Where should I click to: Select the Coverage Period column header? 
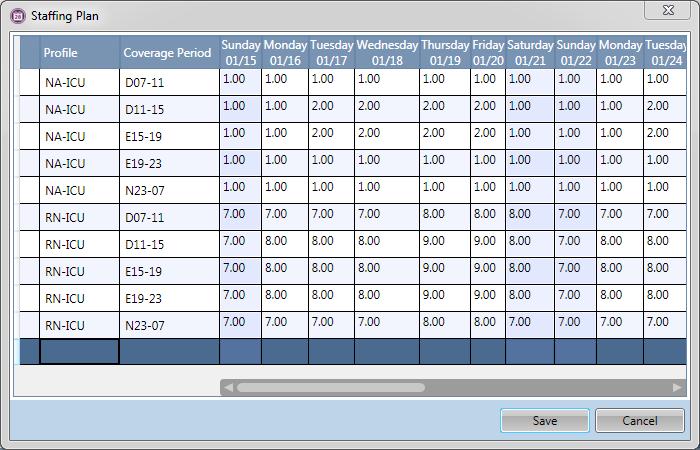pos(168,53)
